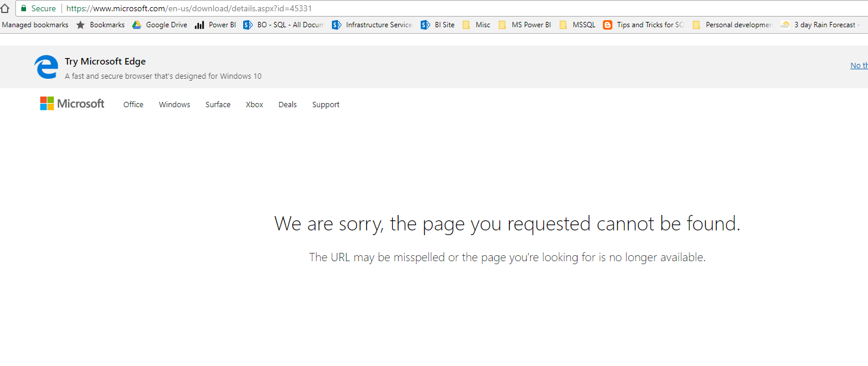The width and height of the screenshot is (868, 366).
Task: Open BO - SQL SharePoint bookmark icon
Action: [248, 25]
